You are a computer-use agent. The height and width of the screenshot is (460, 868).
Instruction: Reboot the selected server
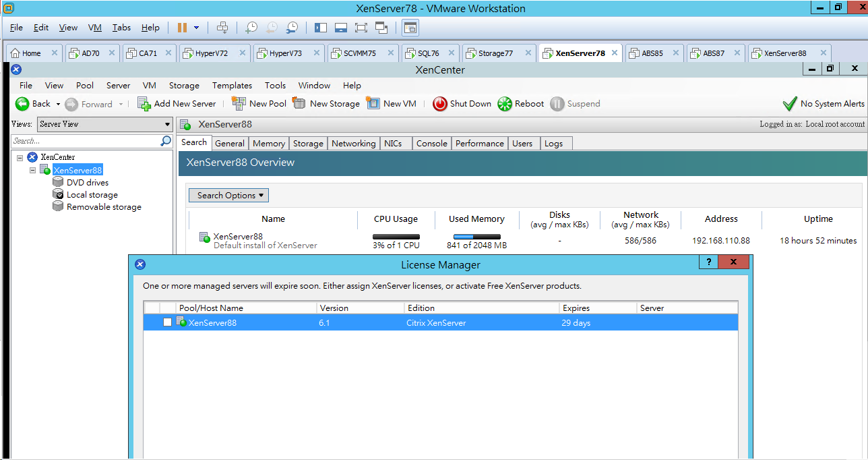click(521, 104)
